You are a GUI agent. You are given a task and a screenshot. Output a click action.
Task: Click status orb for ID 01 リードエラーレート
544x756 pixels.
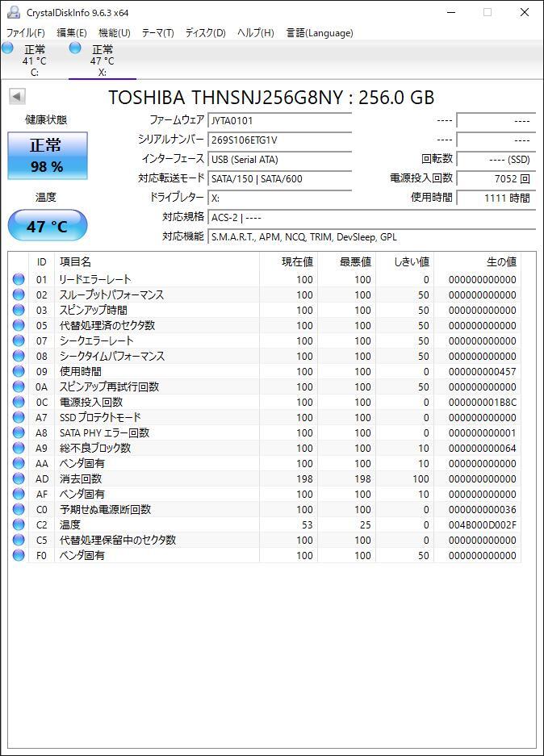coord(19,279)
